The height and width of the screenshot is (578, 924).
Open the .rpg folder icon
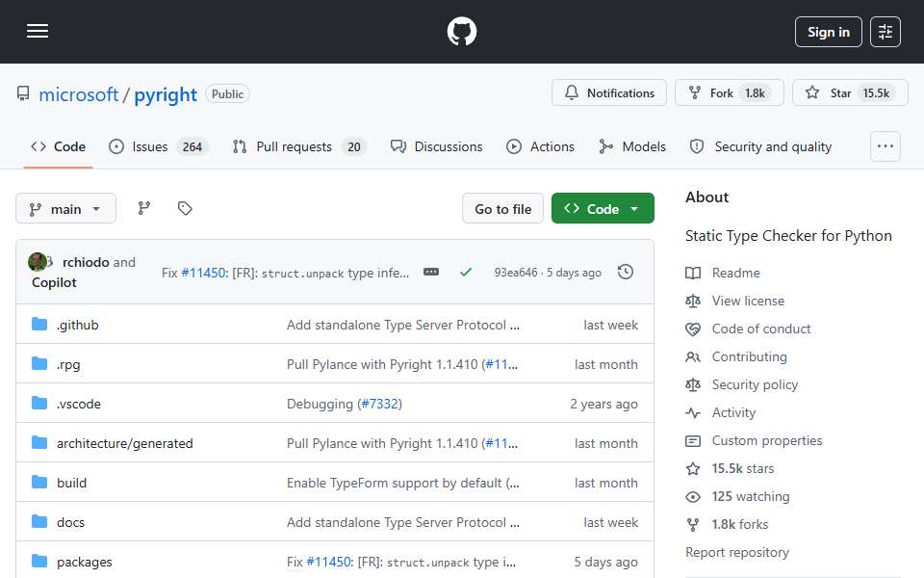(39, 364)
